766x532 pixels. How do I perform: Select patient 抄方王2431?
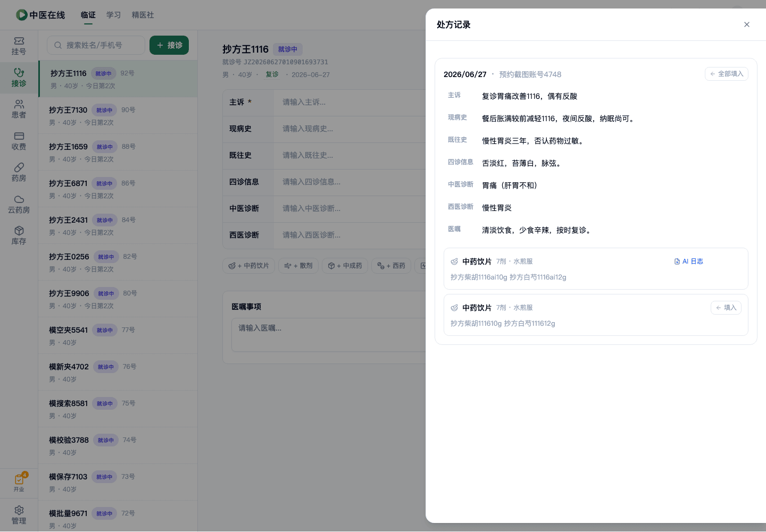click(118, 226)
